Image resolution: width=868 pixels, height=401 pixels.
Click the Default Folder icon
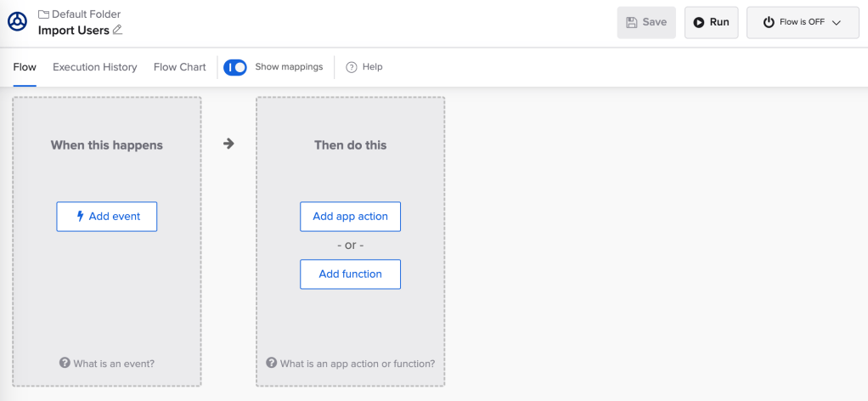pyautogui.click(x=43, y=14)
